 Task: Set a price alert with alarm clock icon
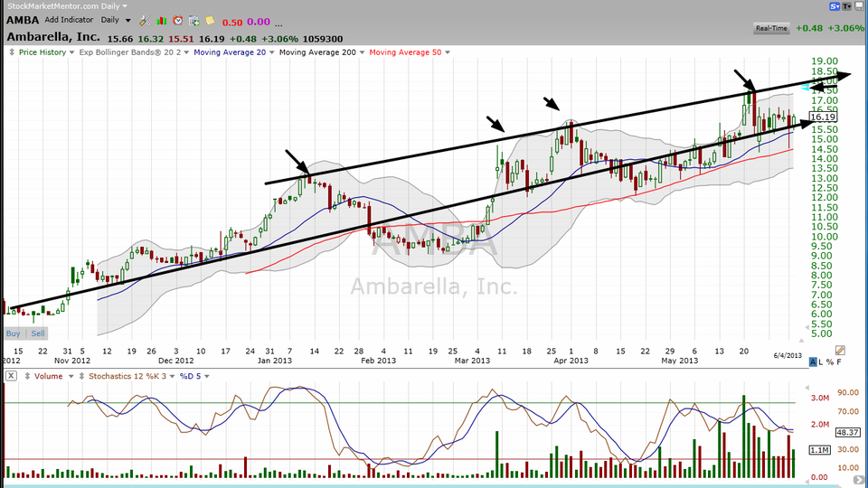[x=178, y=21]
